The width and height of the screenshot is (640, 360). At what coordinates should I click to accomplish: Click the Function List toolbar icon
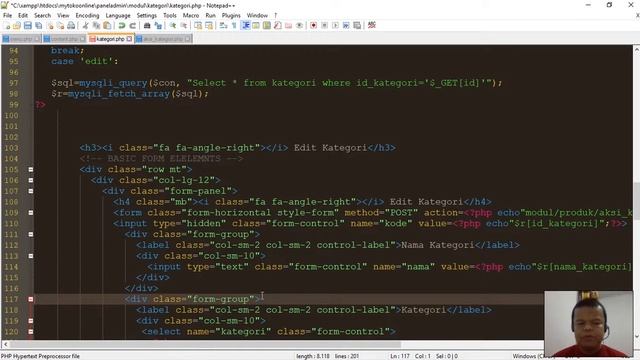[x=278, y=25]
